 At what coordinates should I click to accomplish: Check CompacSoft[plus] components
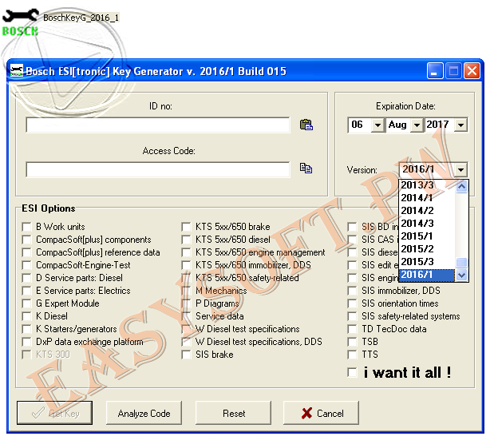26,240
